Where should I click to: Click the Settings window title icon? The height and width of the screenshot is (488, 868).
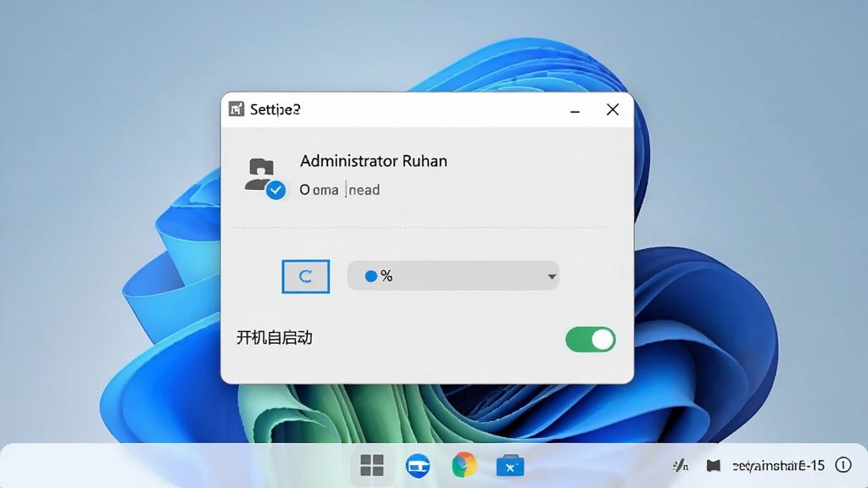236,109
